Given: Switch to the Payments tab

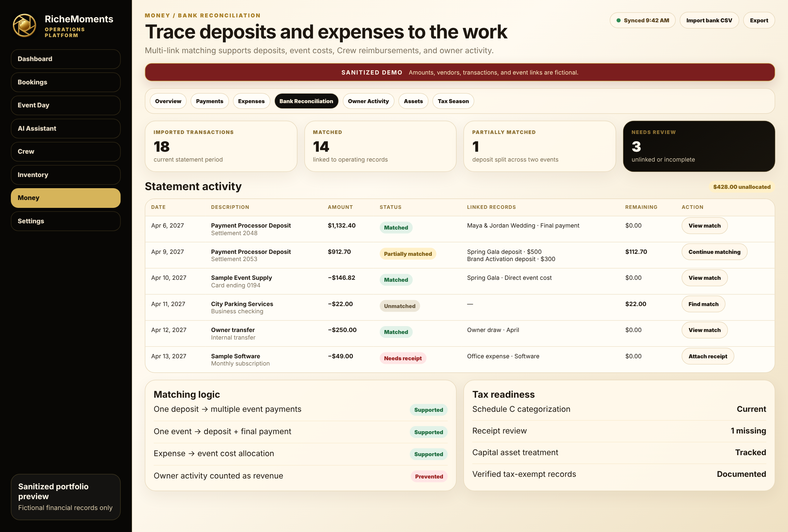Looking at the screenshot, I should point(209,101).
